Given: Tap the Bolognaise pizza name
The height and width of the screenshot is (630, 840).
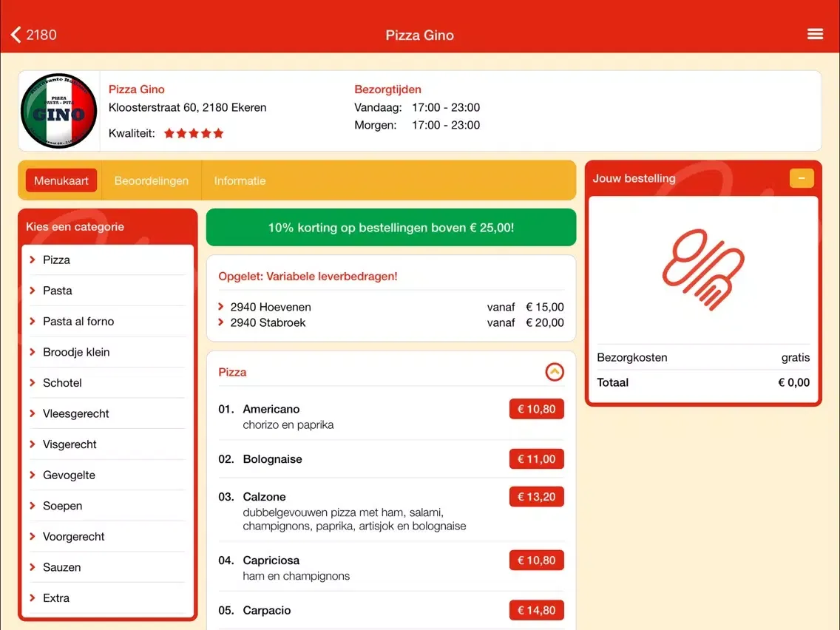Looking at the screenshot, I should (272, 459).
